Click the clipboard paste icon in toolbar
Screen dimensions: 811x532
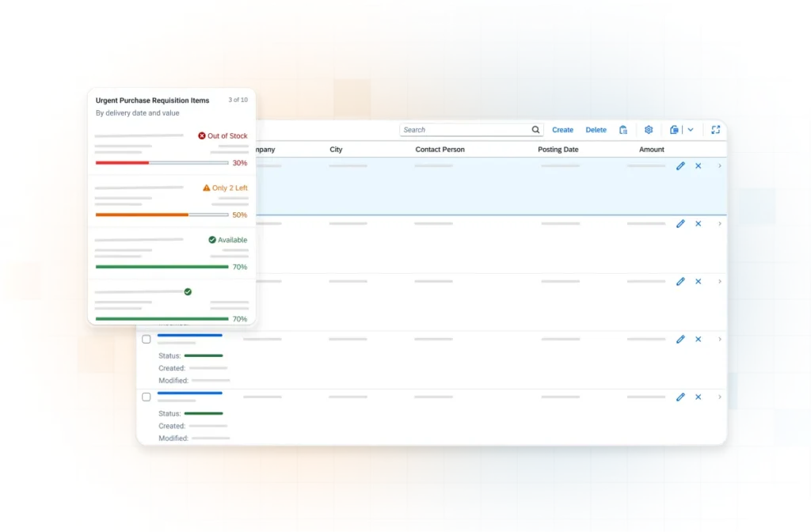(623, 130)
